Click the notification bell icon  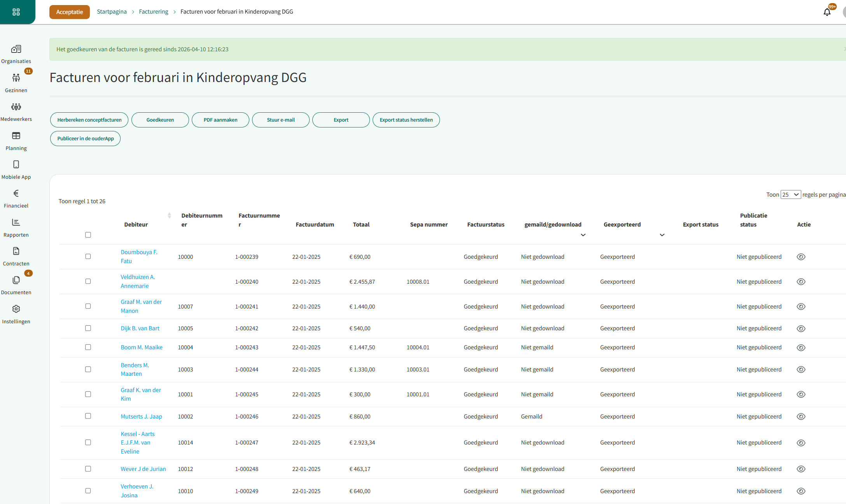pos(827,12)
